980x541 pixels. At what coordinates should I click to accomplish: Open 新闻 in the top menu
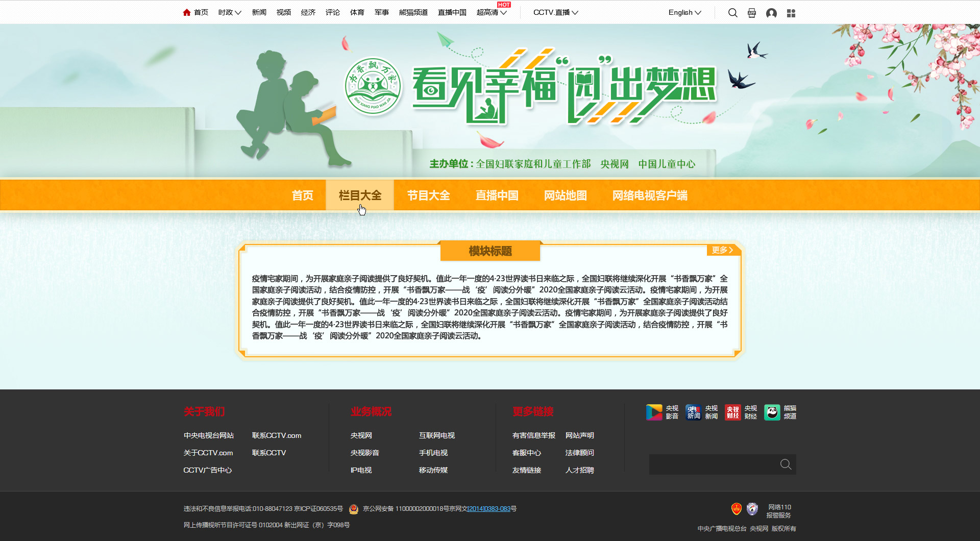click(x=259, y=12)
